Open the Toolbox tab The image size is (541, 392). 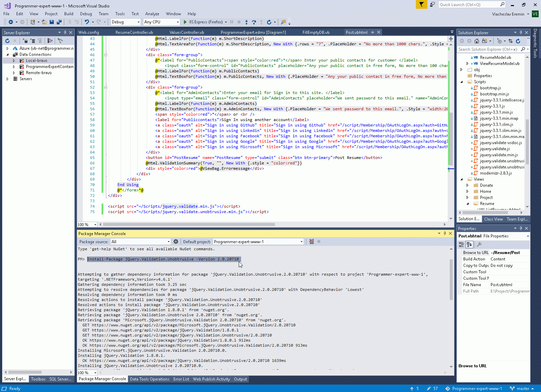tap(38, 379)
